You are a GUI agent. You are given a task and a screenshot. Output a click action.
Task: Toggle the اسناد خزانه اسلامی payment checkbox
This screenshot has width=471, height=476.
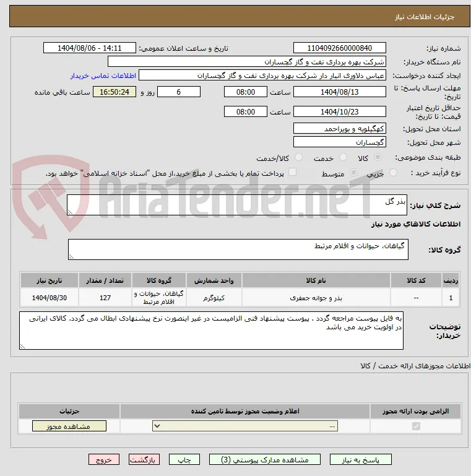(x=292, y=172)
